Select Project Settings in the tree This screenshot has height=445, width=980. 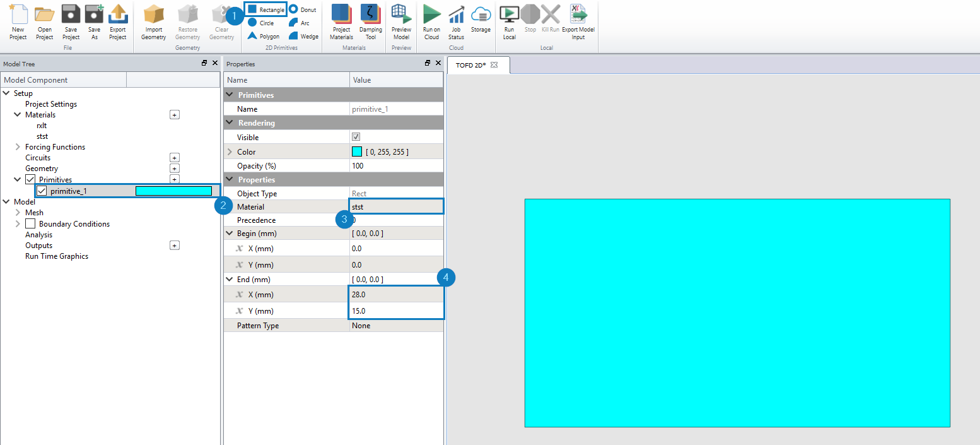[51, 104]
